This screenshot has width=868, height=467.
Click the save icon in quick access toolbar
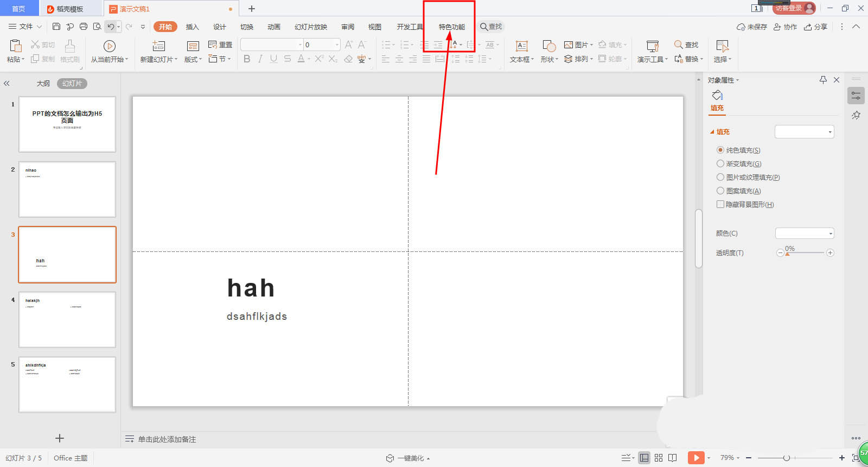point(56,27)
